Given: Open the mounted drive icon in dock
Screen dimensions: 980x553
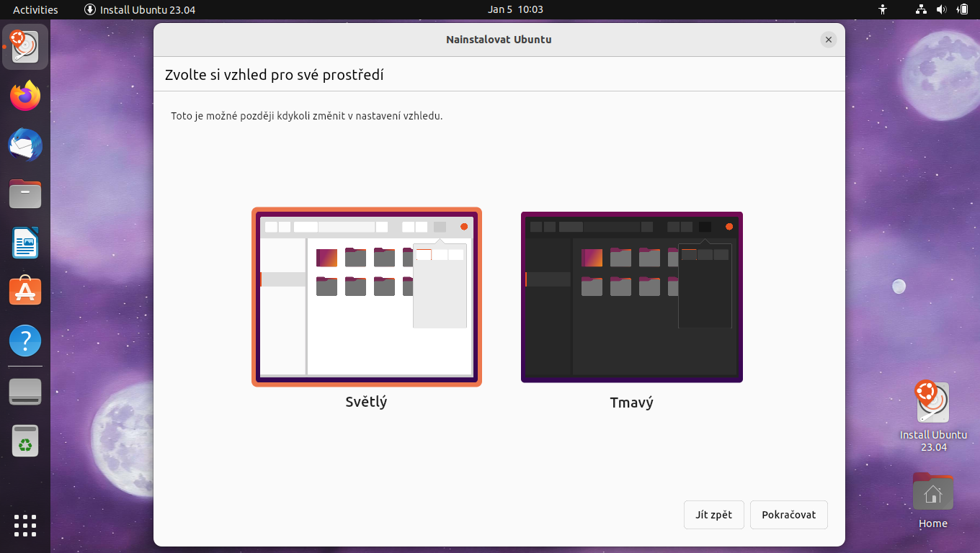Looking at the screenshot, I should coord(25,392).
